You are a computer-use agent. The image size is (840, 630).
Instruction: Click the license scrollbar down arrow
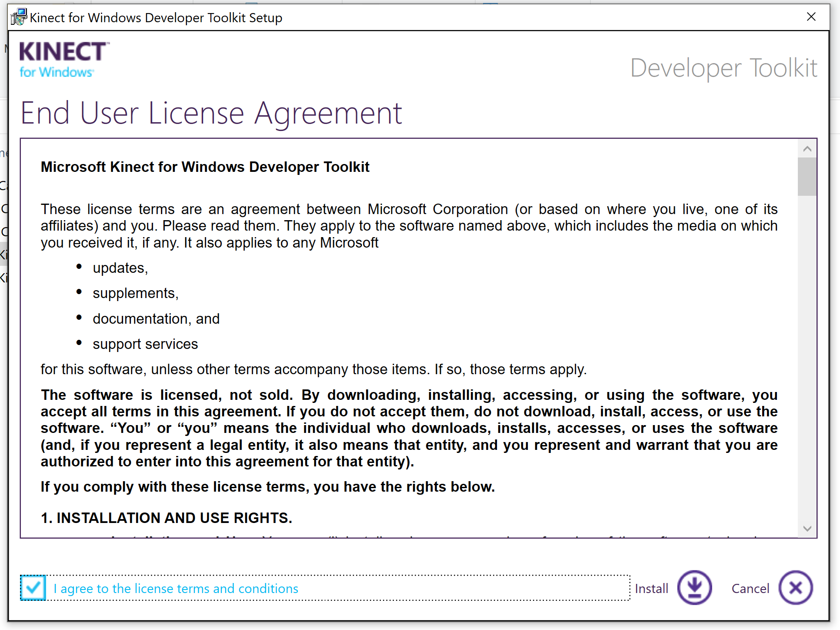[807, 529]
